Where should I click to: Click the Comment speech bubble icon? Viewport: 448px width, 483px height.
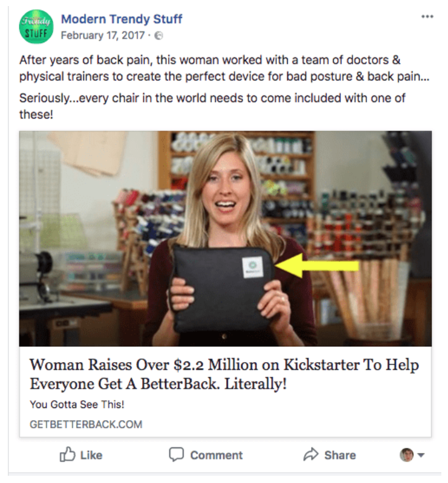click(x=176, y=455)
